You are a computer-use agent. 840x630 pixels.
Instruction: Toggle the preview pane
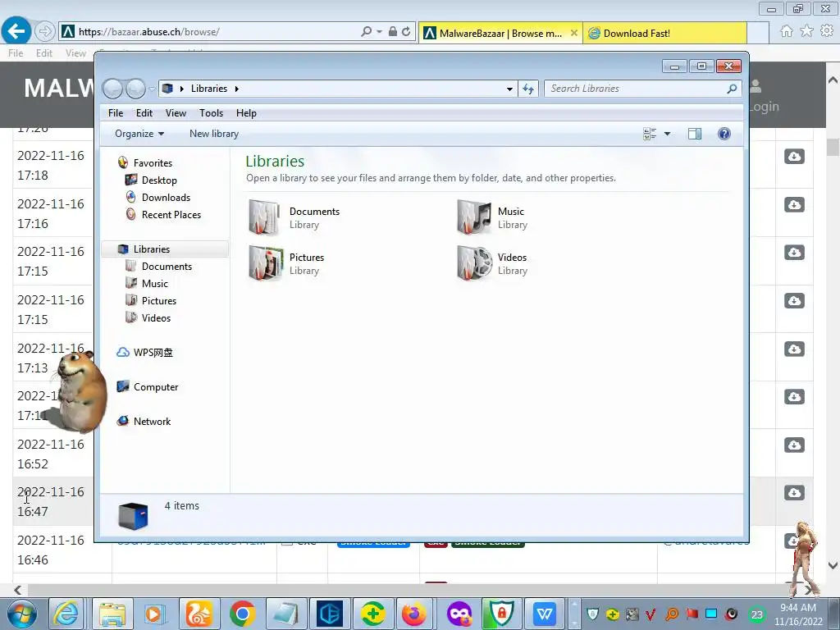tap(695, 134)
